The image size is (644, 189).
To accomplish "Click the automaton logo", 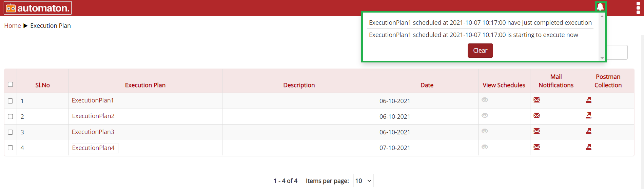I will point(38,8).
